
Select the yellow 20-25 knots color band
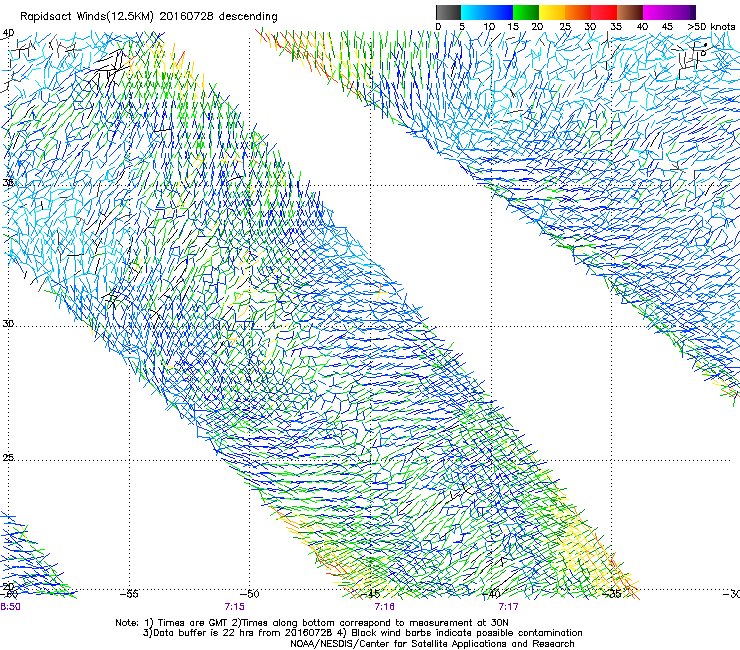pos(552,12)
